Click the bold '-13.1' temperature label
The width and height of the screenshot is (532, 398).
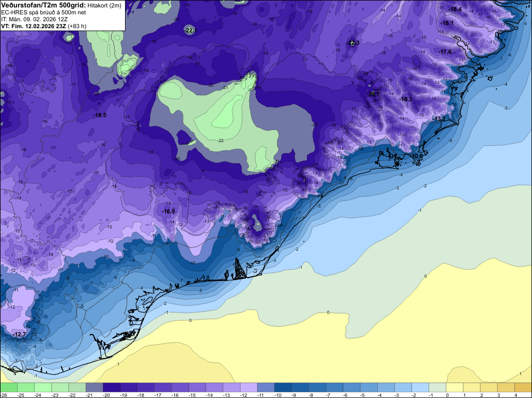(439, 119)
